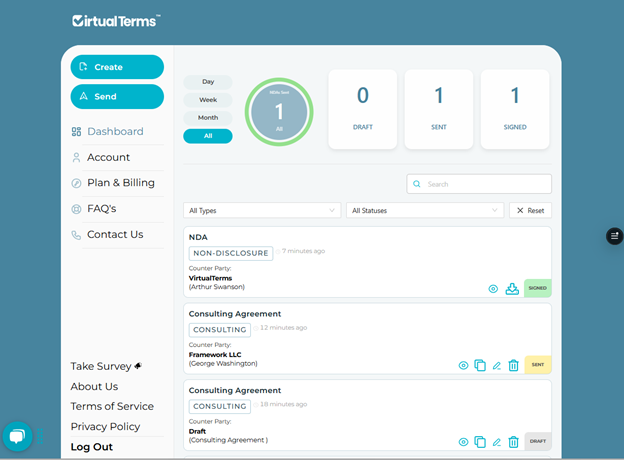Open the Draft count card

[363, 109]
